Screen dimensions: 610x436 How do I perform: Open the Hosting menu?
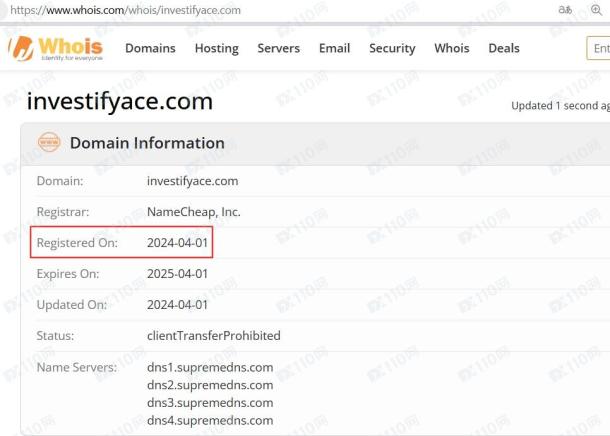[x=217, y=49]
